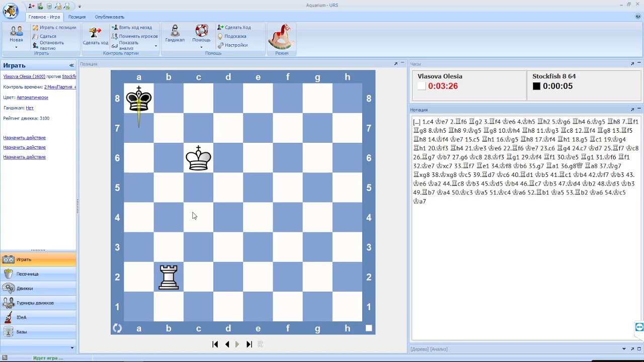Click Играть с позиции in the ribbon
This screenshot has height=362, width=644.
click(x=54, y=28)
